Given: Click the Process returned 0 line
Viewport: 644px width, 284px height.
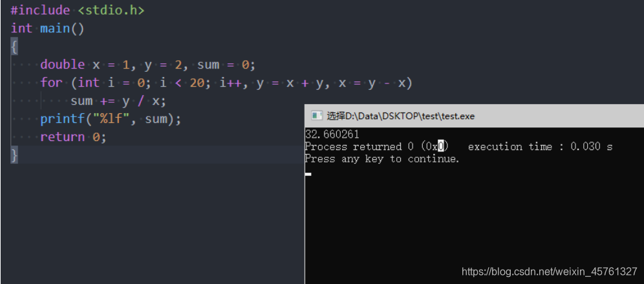Looking at the screenshot, I should coord(459,146).
